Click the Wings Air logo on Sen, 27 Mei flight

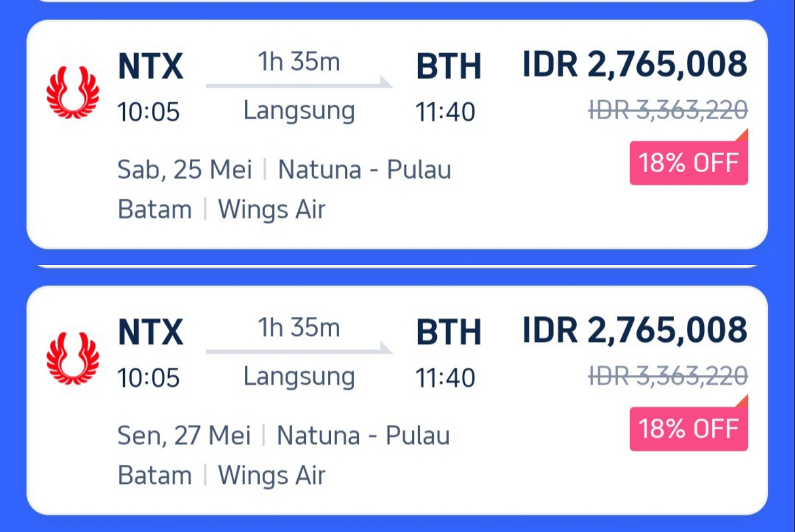73,358
